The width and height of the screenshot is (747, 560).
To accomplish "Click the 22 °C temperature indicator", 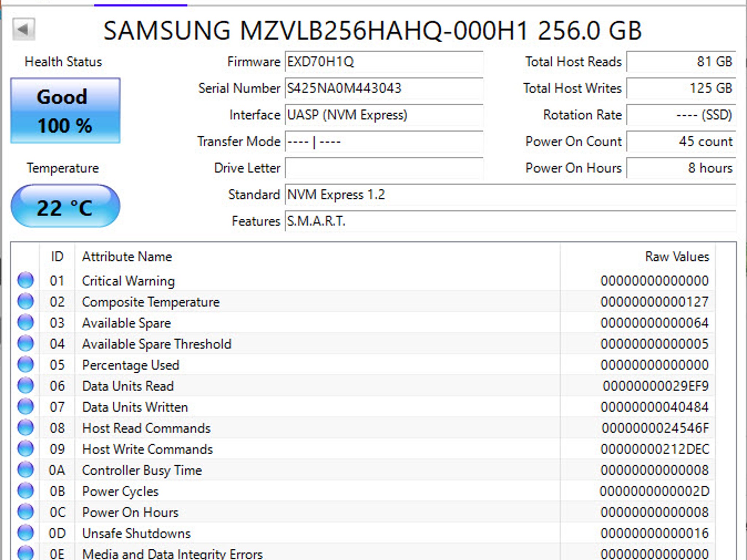I will click(x=65, y=206).
